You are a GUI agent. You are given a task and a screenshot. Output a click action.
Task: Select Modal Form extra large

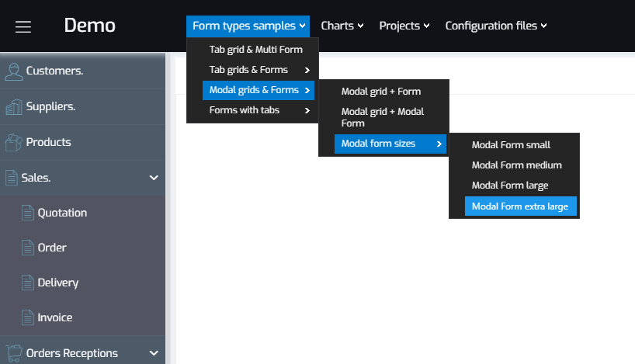pos(520,206)
